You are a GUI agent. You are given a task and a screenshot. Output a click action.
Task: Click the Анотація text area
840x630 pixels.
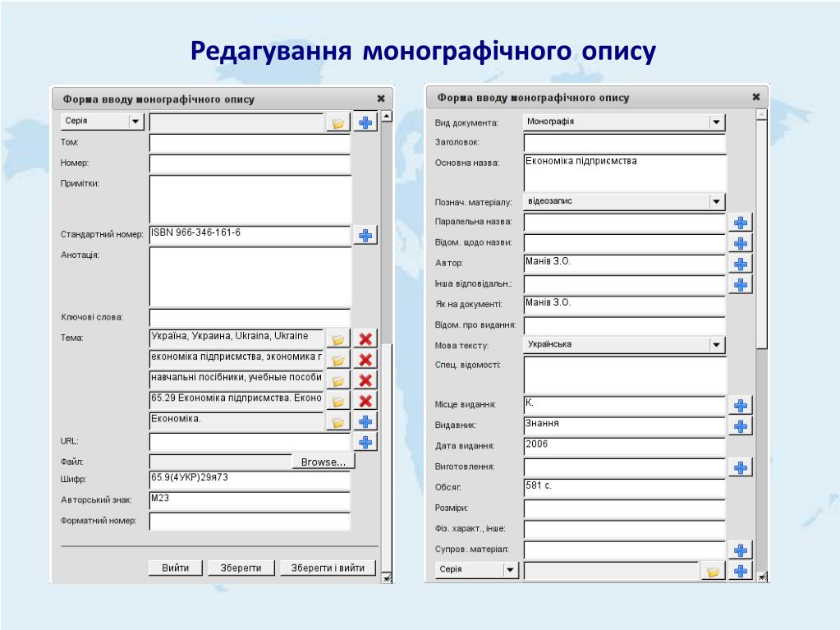250,277
